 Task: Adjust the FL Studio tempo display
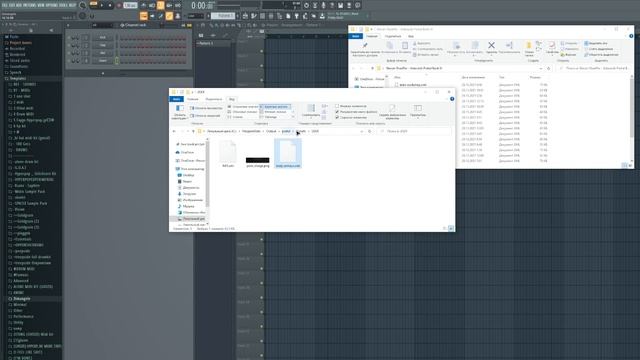pyautogui.click(x=130, y=5)
